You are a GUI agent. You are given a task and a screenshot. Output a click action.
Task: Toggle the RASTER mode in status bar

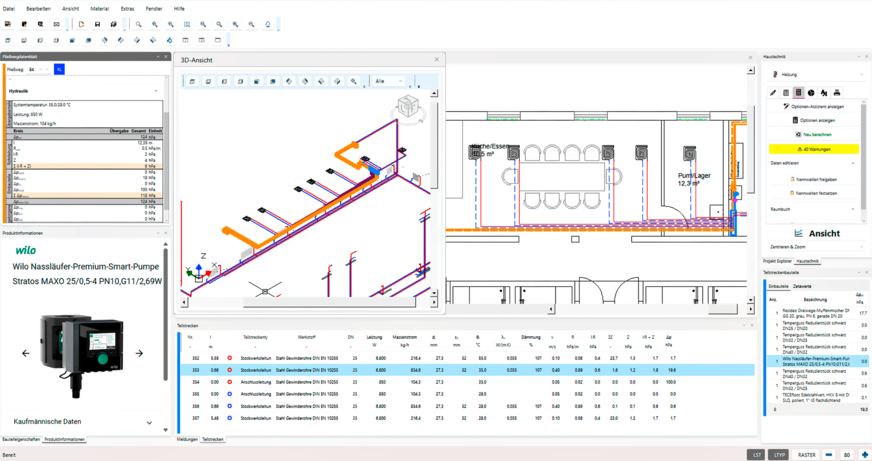click(x=806, y=455)
